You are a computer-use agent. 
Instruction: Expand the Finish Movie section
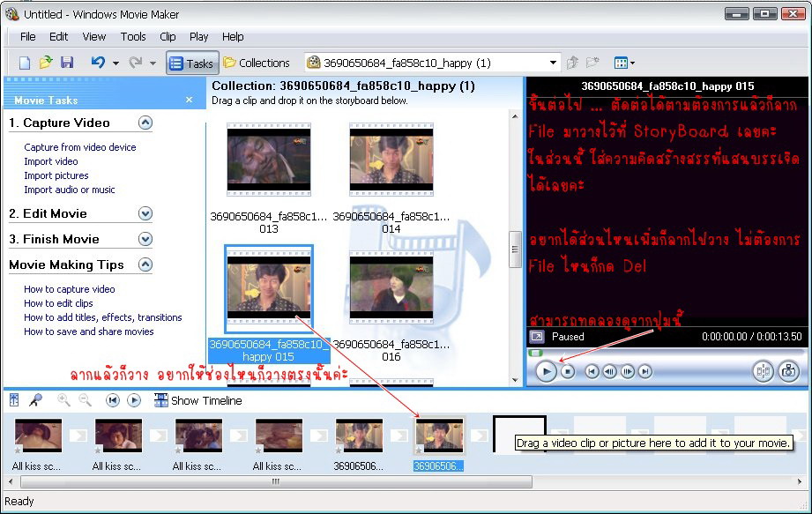coord(145,239)
